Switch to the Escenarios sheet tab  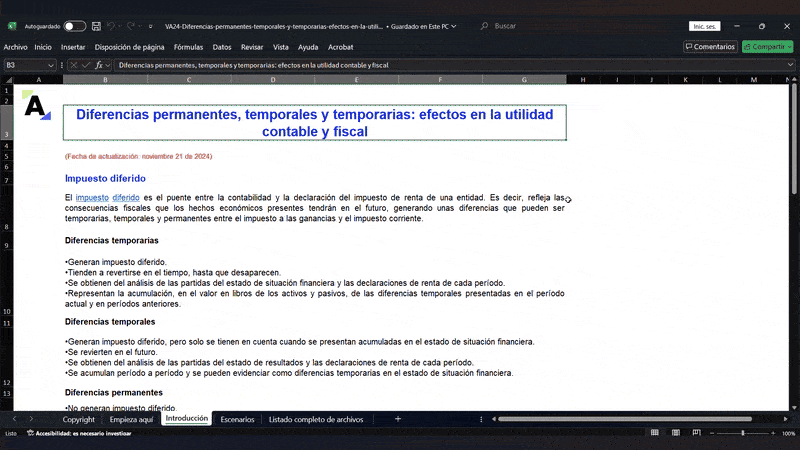[x=237, y=419]
